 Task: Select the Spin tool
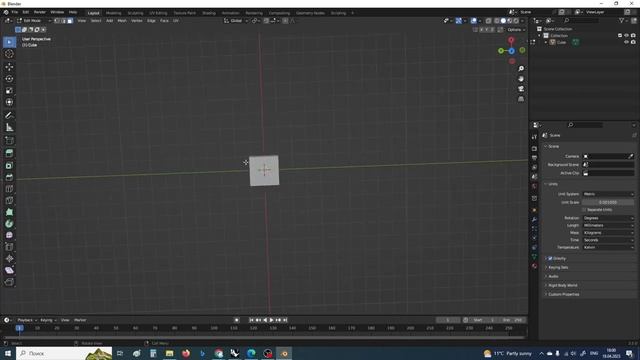pyautogui.click(x=9, y=224)
